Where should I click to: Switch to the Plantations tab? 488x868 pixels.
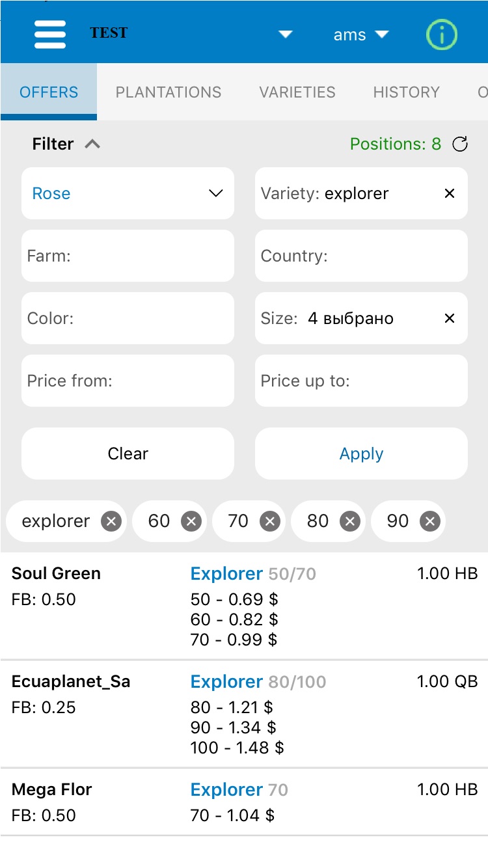pyautogui.click(x=169, y=92)
